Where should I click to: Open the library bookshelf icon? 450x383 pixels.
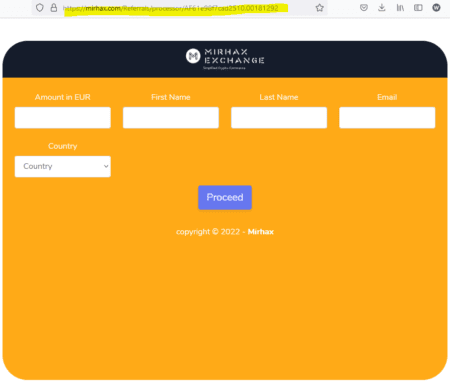(x=400, y=7)
